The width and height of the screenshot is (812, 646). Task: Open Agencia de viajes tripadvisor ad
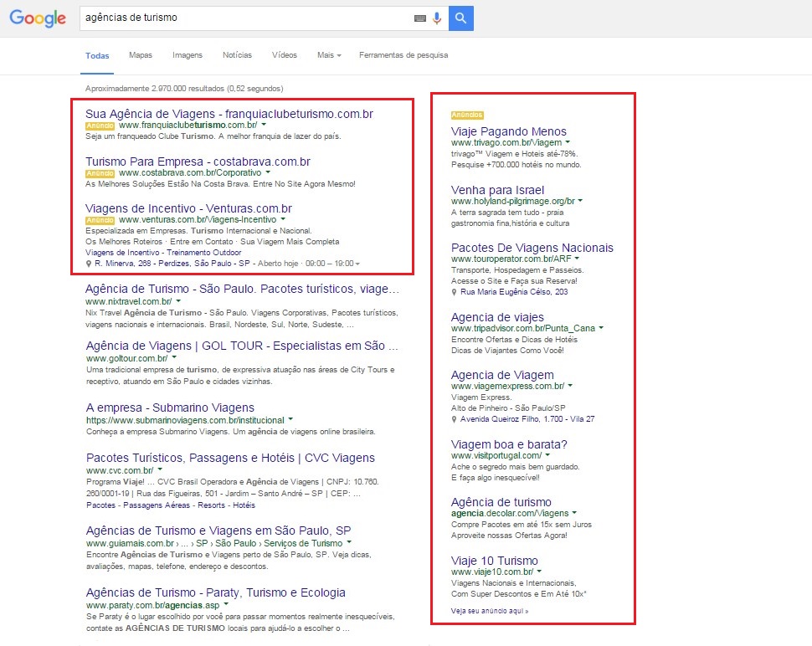tap(497, 317)
